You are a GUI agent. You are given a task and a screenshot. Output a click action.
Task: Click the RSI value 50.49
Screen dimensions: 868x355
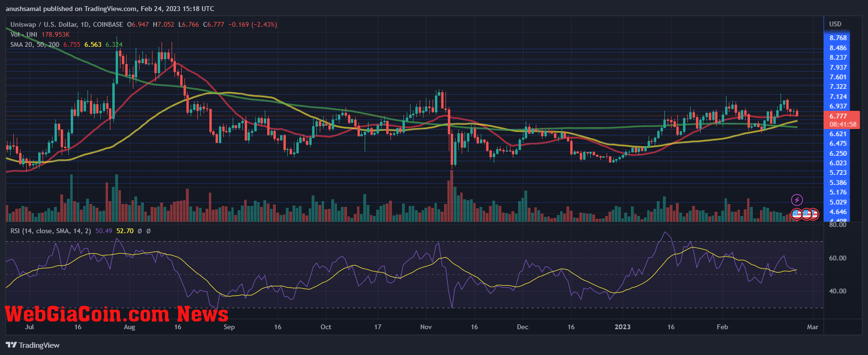tap(104, 231)
